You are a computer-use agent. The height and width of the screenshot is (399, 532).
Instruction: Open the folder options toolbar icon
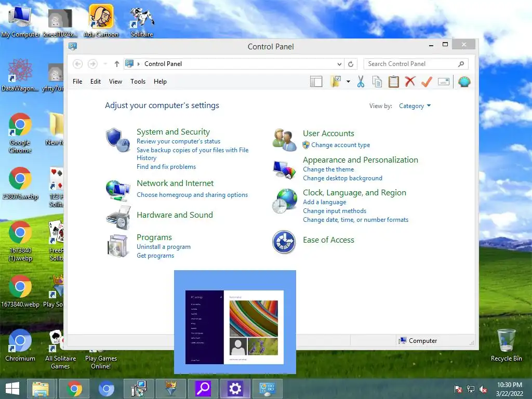(336, 82)
